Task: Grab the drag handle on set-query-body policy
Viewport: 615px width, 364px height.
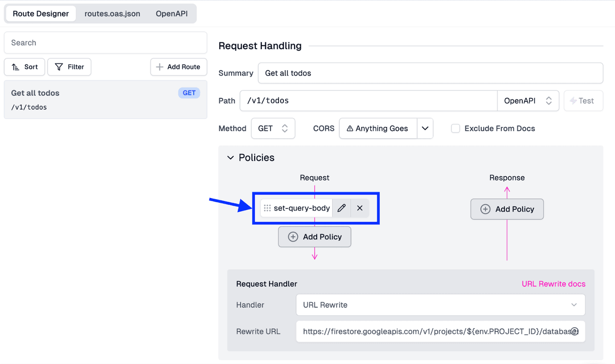Action: click(267, 208)
